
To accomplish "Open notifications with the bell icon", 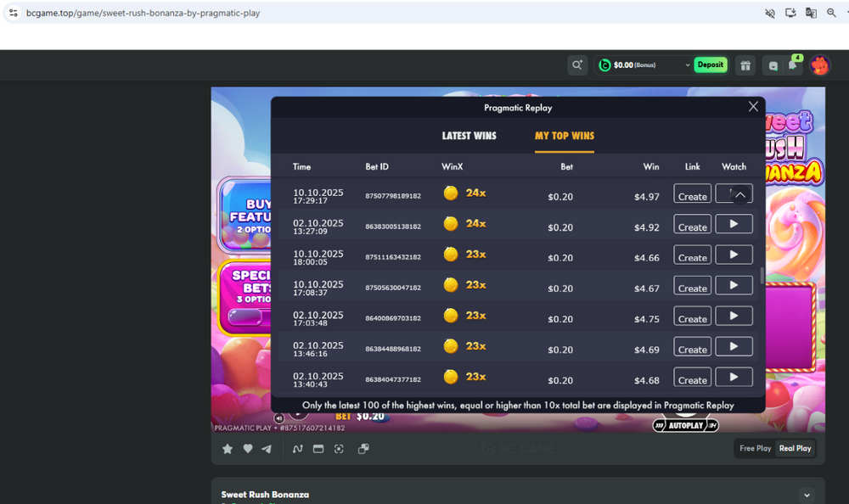I will 795,64.
